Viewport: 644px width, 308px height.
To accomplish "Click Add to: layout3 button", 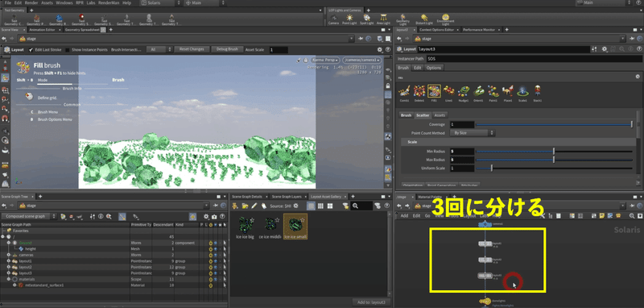I will click(370, 302).
